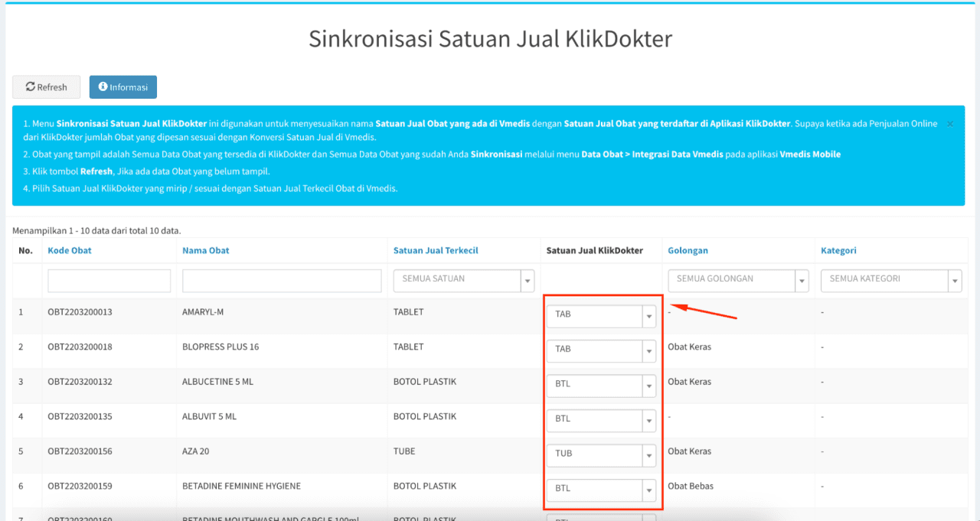Sort by Kategori column header
The height and width of the screenshot is (521, 980).
pyautogui.click(x=838, y=250)
